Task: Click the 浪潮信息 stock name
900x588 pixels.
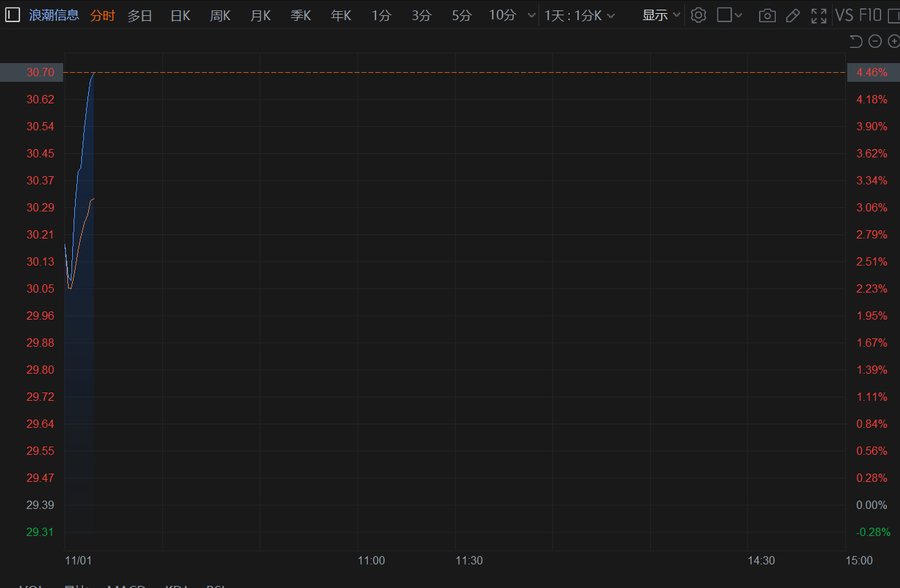Action: (54, 15)
